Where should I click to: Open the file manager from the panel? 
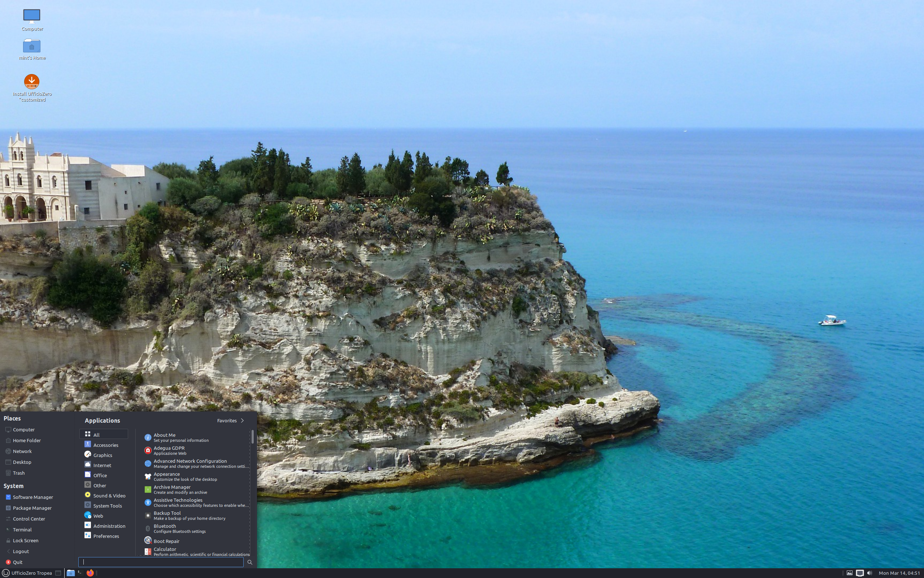point(70,573)
